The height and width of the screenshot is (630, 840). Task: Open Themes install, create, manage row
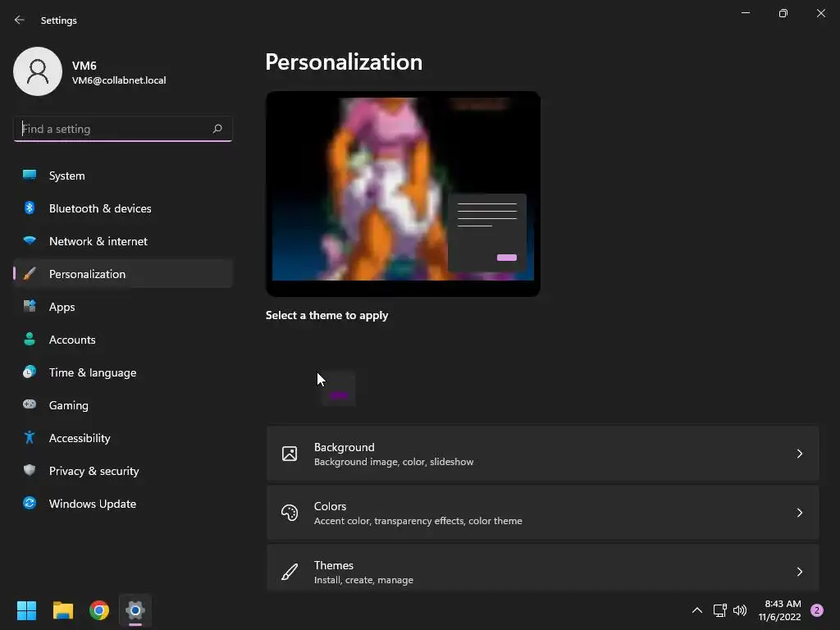543,568
